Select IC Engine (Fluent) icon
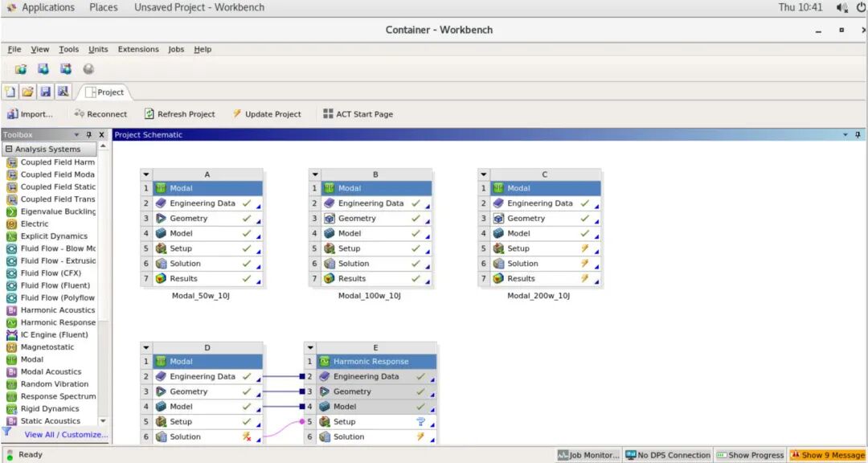This screenshot has width=868, height=463. 11,334
